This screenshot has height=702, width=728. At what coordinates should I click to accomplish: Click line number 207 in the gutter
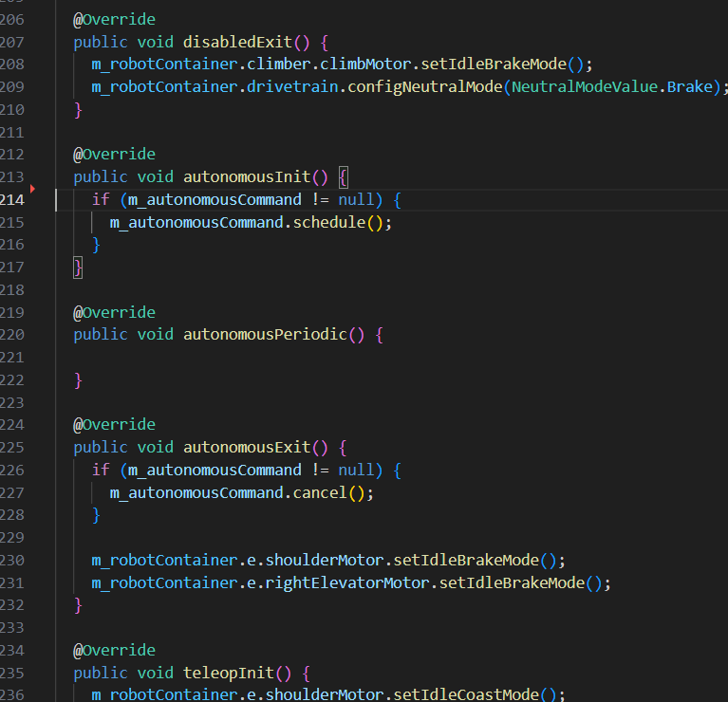(12, 43)
